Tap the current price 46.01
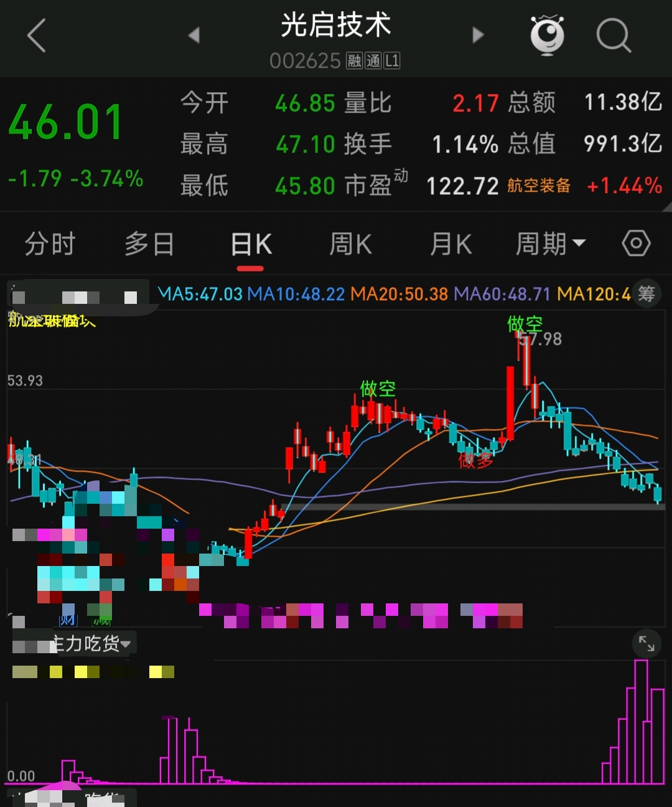 tap(66, 122)
